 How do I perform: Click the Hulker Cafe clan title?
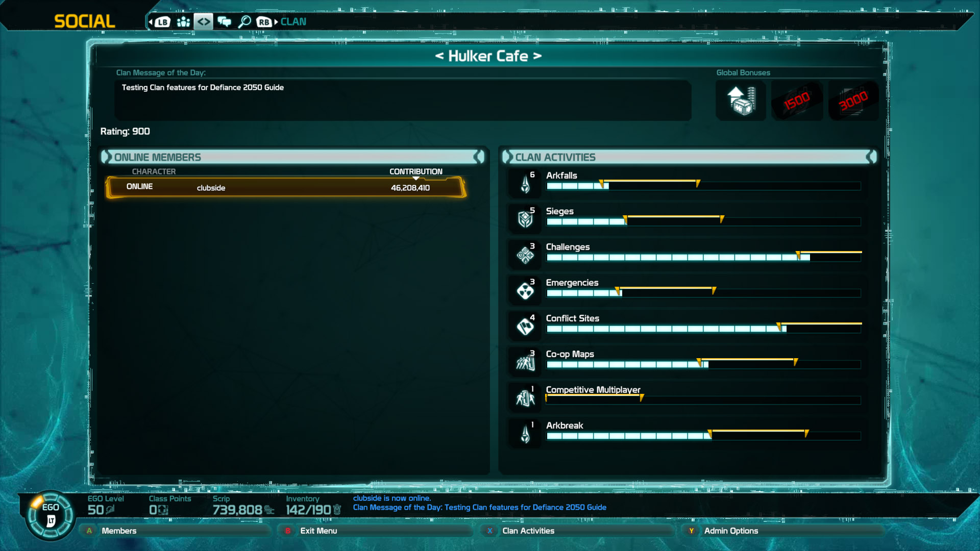coord(488,56)
